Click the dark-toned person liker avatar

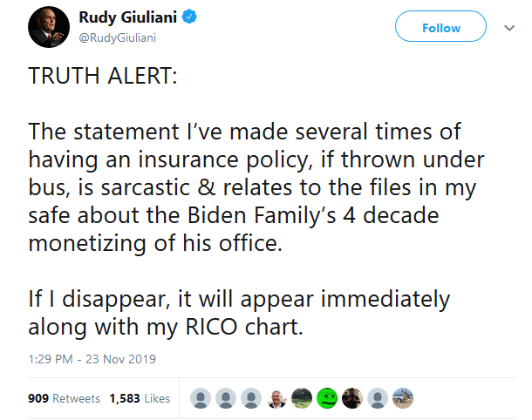click(352, 398)
